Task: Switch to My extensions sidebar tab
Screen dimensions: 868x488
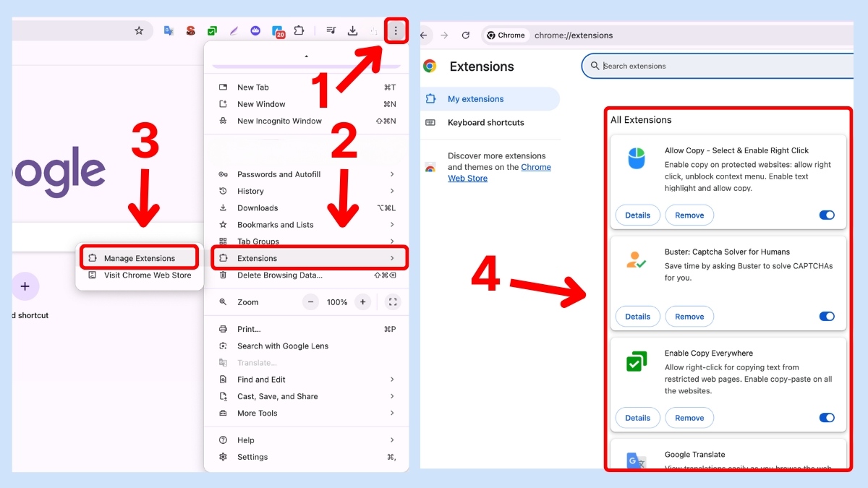Action: (x=490, y=99)
